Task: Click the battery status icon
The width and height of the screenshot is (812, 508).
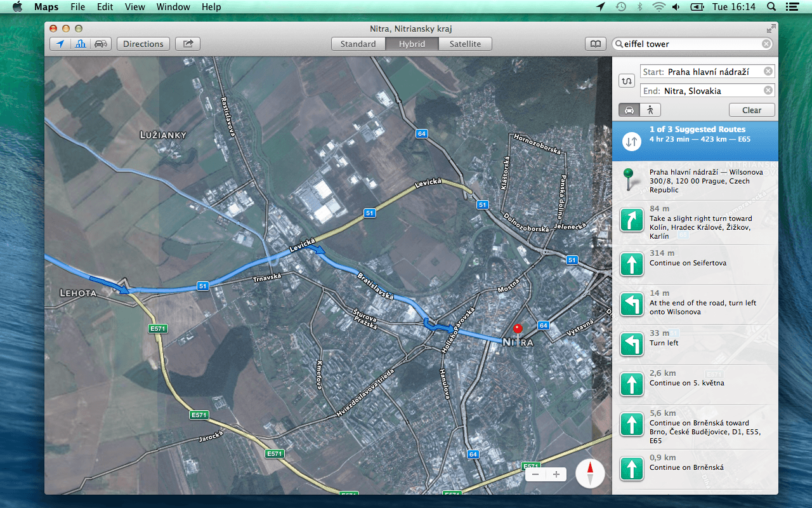Action: pyautogui.click(x=697, y=7)
